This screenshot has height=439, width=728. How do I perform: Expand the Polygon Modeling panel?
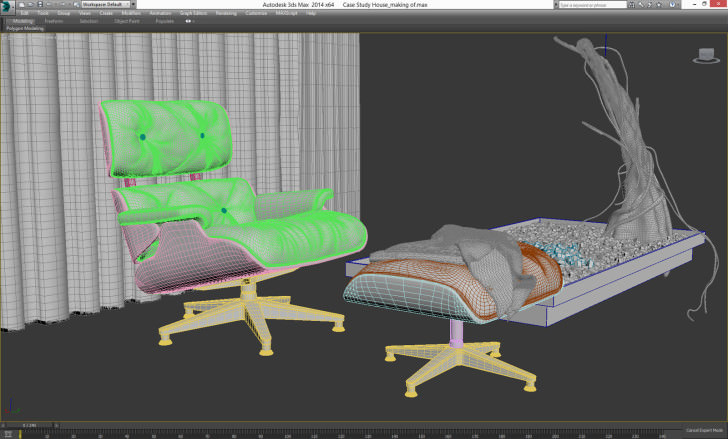point(26,29)
